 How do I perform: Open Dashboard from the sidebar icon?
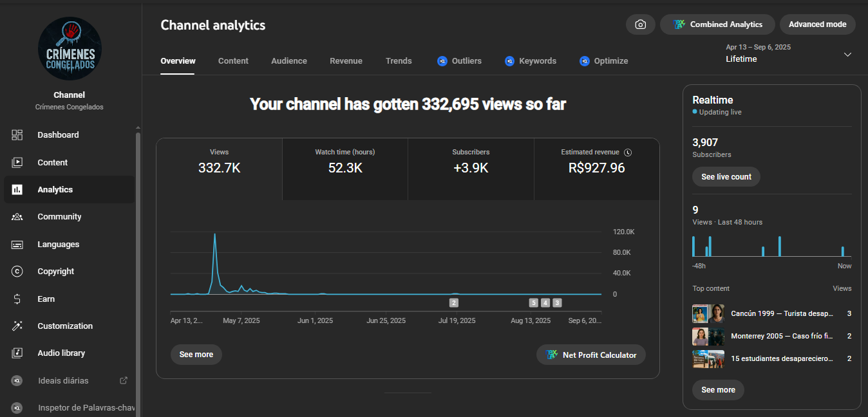[x=17, y=135]
